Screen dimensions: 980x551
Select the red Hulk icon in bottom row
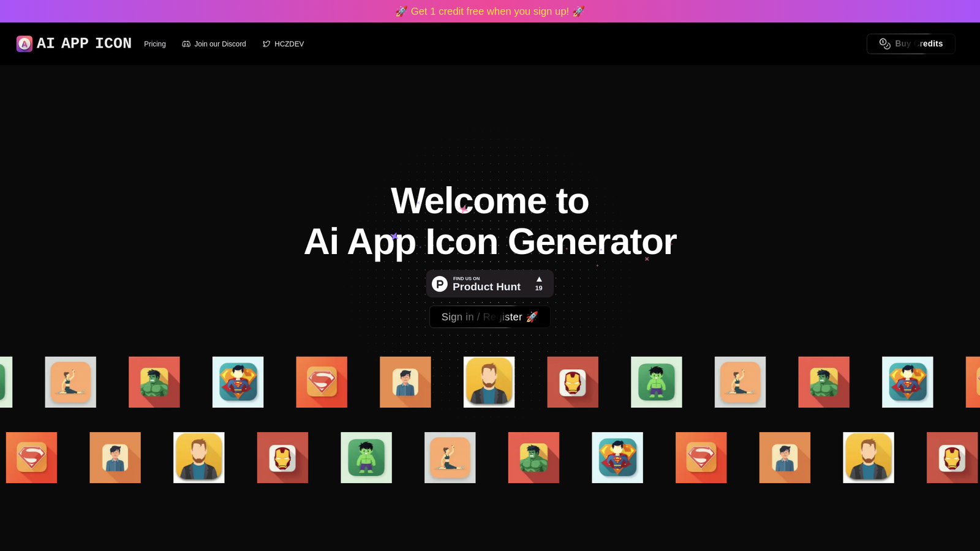click(x=533, y=457)
